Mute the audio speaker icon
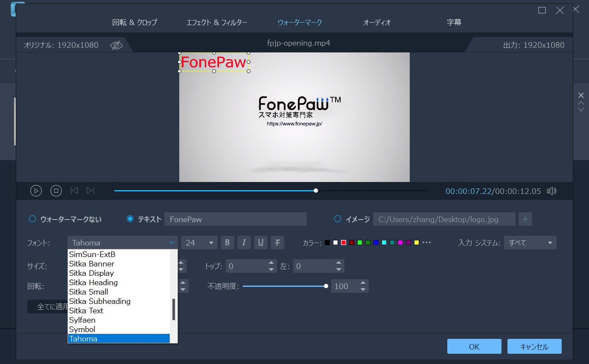This screenshot has width=589, height=364. click(551, 191)
